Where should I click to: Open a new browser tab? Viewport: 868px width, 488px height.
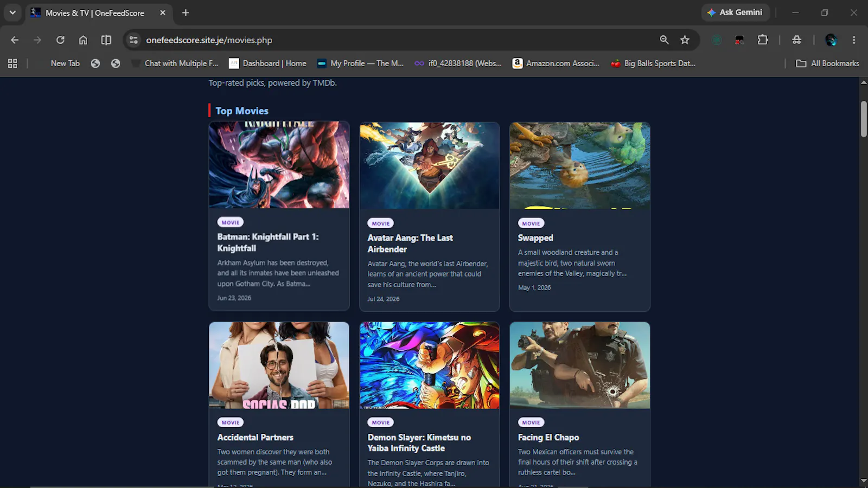click(186, 12)
